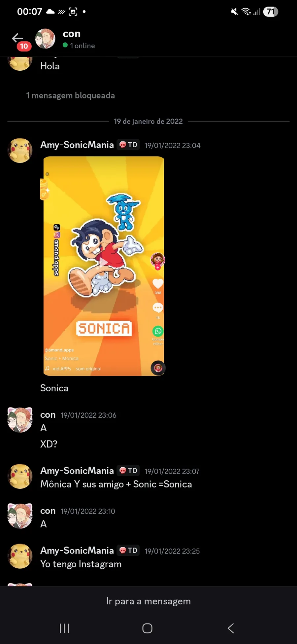
Task: Select the 'Yo tengo Instagram' message
Action: point(81,564)
